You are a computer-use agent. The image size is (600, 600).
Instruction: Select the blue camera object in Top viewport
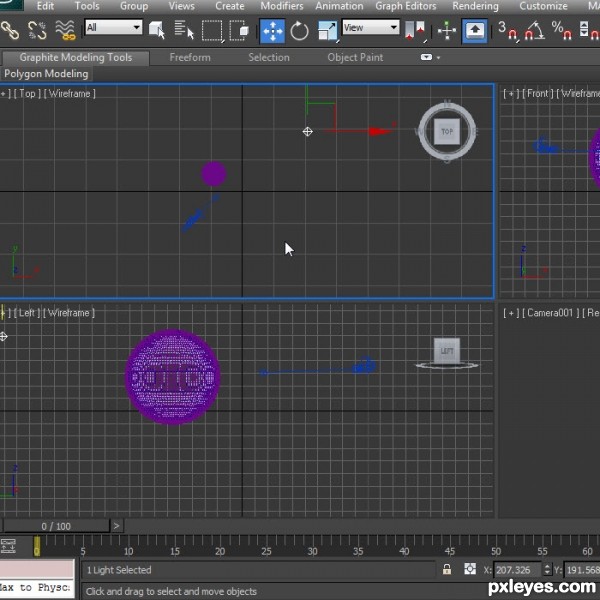click(x=193, y=220)
